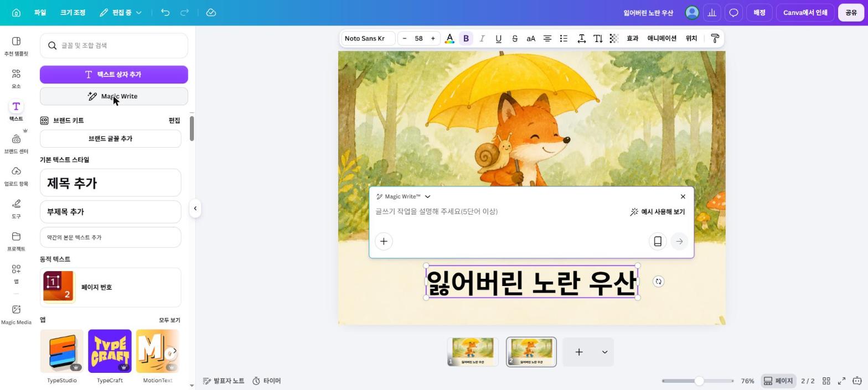Toggle bulleted list formatting
This screenshot has width=868, height=390.
tap(564, 38)
